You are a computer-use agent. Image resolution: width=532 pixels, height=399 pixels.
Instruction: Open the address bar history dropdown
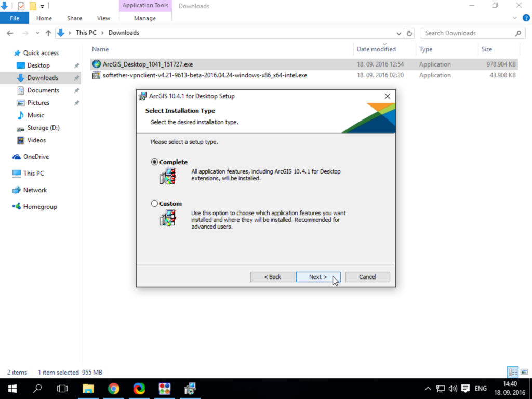pyautogui.click(x=398, y=33)
